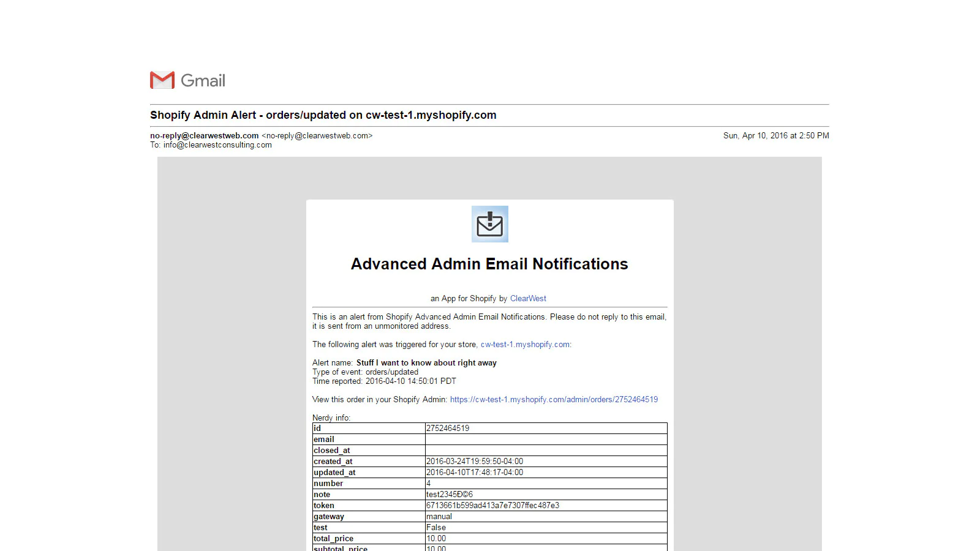The height and width of the screenshot is (551, 980).
Task: Click the 'This is an alert from Shopify' paragraph
Action: (489, 321)
